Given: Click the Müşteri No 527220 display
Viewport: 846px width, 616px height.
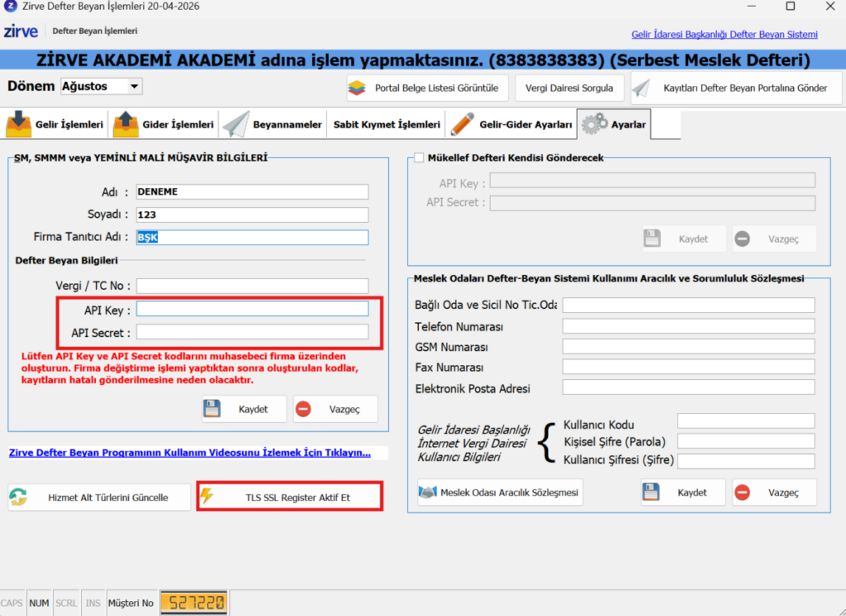Looking at the screenshot, I should [x=193, y=603].
